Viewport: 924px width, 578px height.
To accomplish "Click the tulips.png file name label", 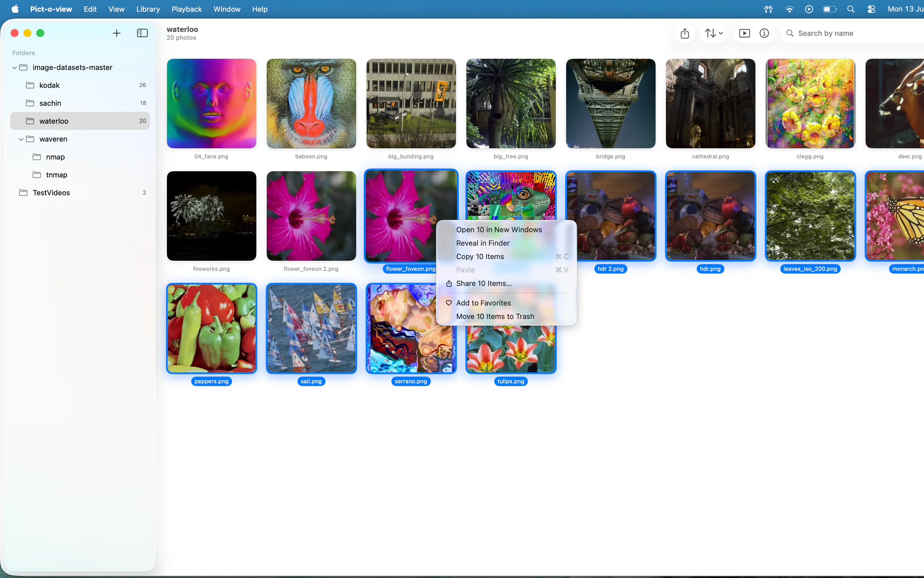I will pyautogui.click(x=511, y=381).
